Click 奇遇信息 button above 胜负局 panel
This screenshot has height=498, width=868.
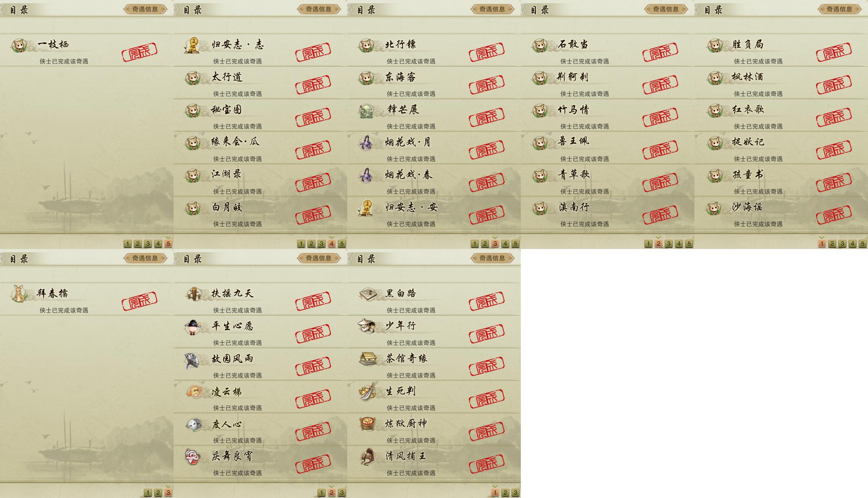[840, 9]
